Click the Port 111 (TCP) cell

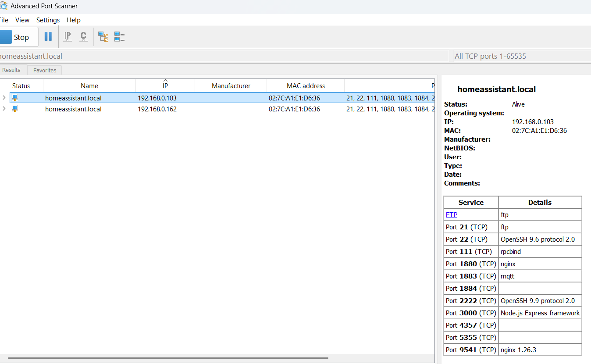point(471,252)
